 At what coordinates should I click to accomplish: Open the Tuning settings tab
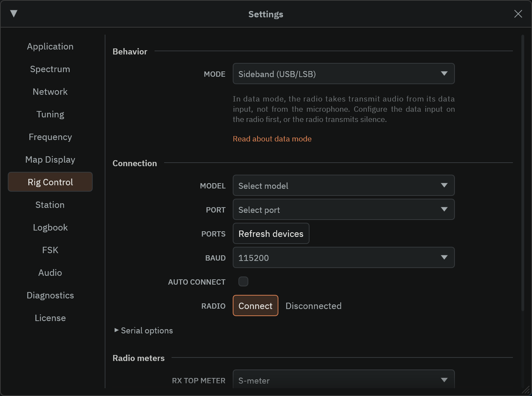50,114
